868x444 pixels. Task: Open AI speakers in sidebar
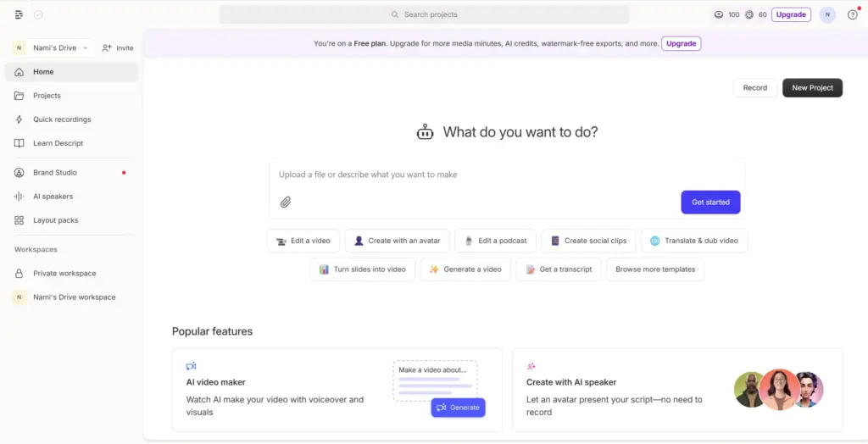[x=53, y=197]
